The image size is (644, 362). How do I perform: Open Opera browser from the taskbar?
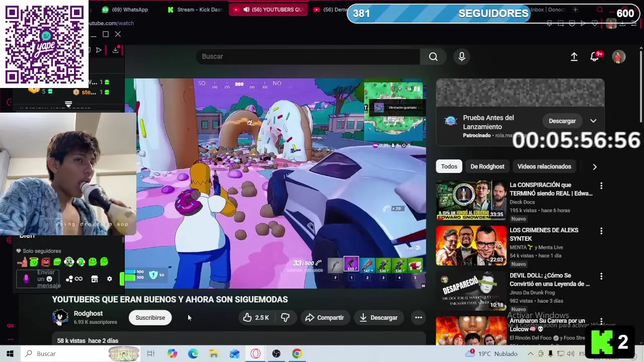click(x=256, y=354)
